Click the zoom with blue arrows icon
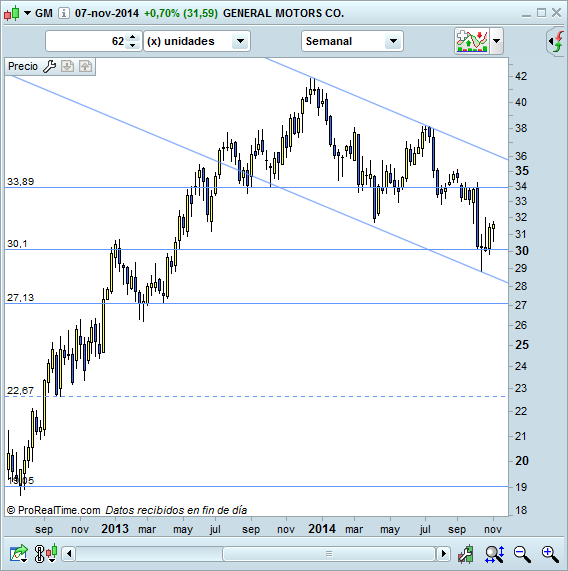 494,554
